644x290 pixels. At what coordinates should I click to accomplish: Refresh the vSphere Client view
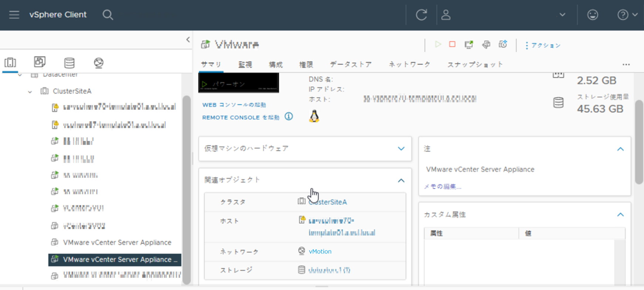click(421, 15)
